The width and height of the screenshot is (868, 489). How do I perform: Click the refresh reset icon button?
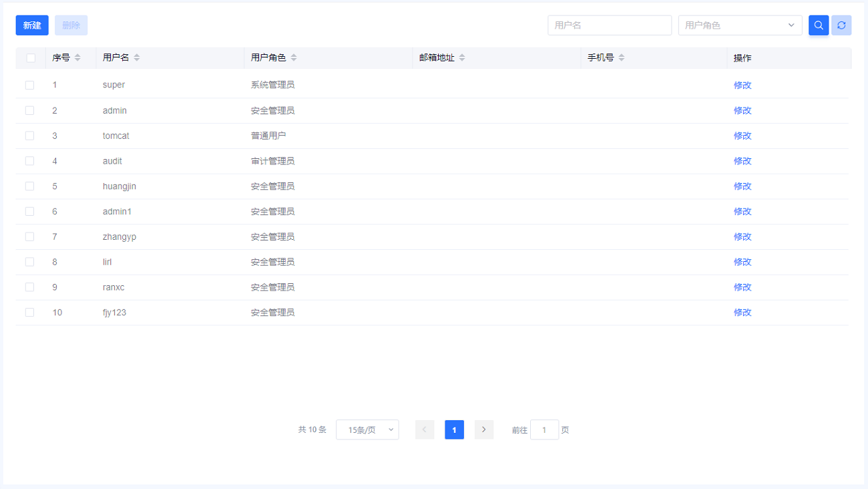click(841, 25)
